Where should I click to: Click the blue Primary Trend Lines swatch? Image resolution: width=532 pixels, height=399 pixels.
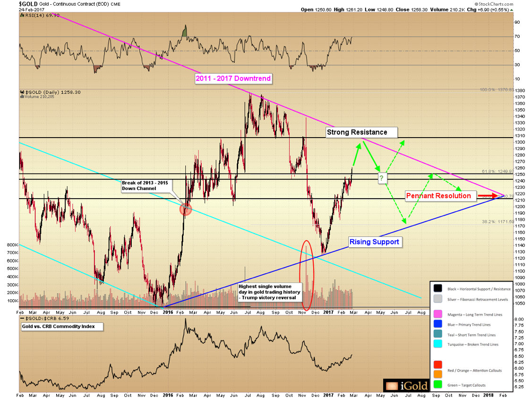tap(438, 324)
